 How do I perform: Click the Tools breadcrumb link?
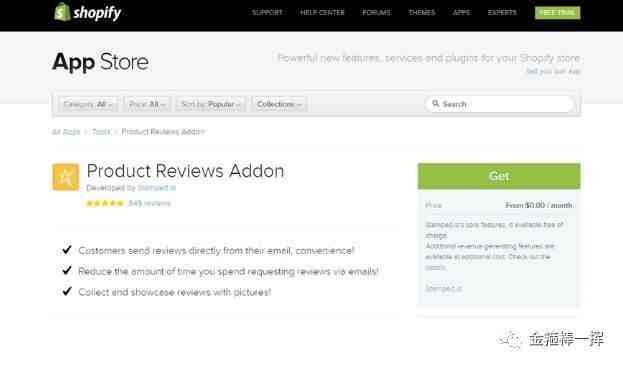click(x=101, y=132)
